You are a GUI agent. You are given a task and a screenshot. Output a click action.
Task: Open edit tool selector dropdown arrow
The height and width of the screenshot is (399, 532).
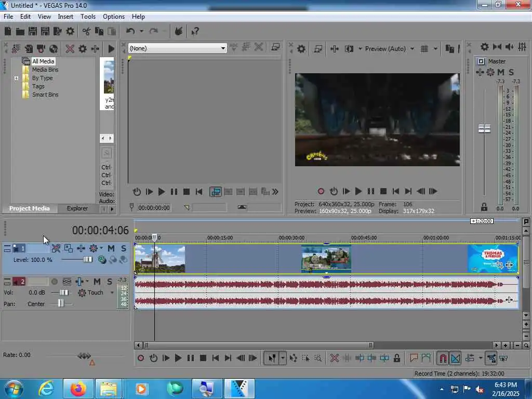point(282,358)
